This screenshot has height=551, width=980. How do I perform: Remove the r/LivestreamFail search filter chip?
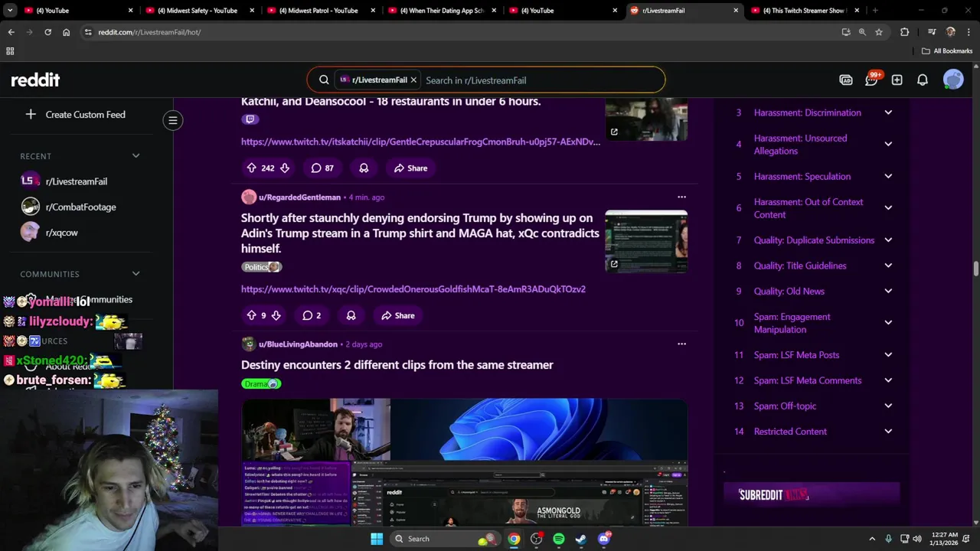click(413, 80)
